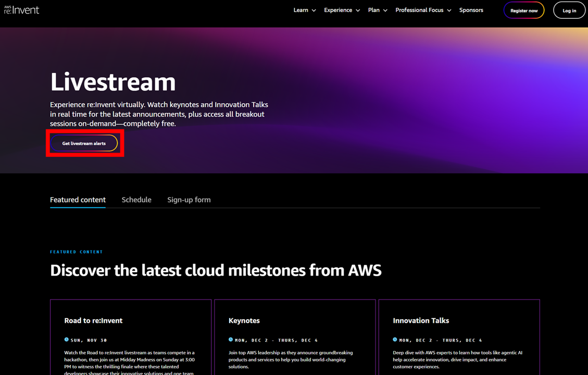
Task: Click the Innovation Talks heading
Action: 421,320
